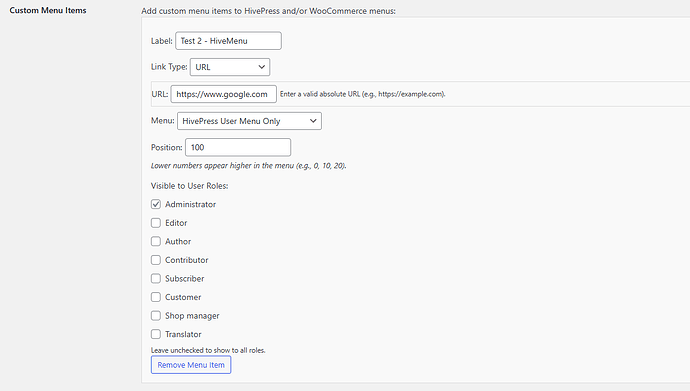
Task: Tick the Translator role checkbox
Action: pos(156,334)
